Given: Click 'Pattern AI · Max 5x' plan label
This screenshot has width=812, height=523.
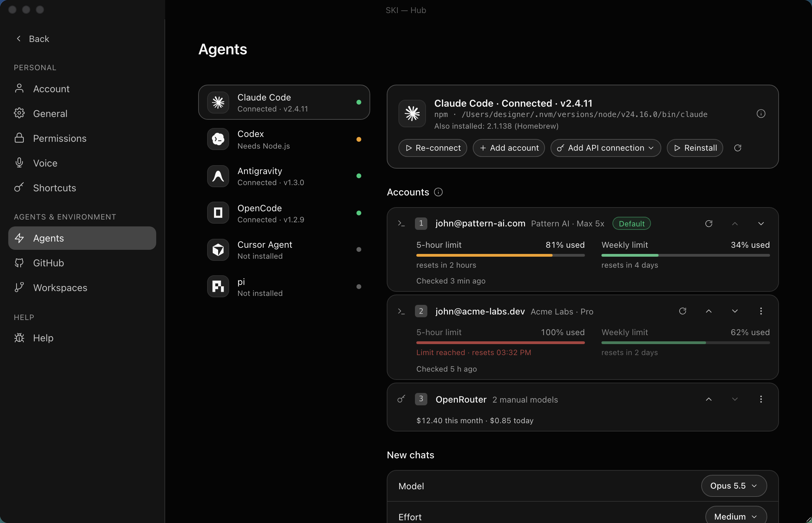Looking at the screenshot, I should [567, 224].
